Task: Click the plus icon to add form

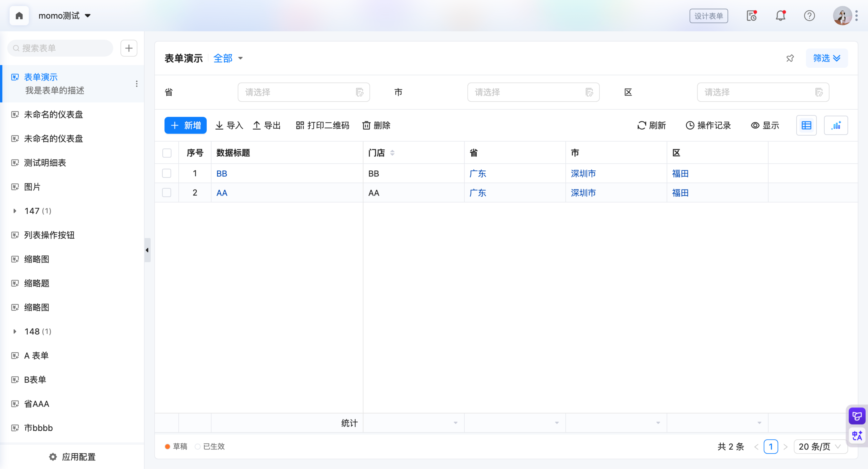Action: [129, 48]
